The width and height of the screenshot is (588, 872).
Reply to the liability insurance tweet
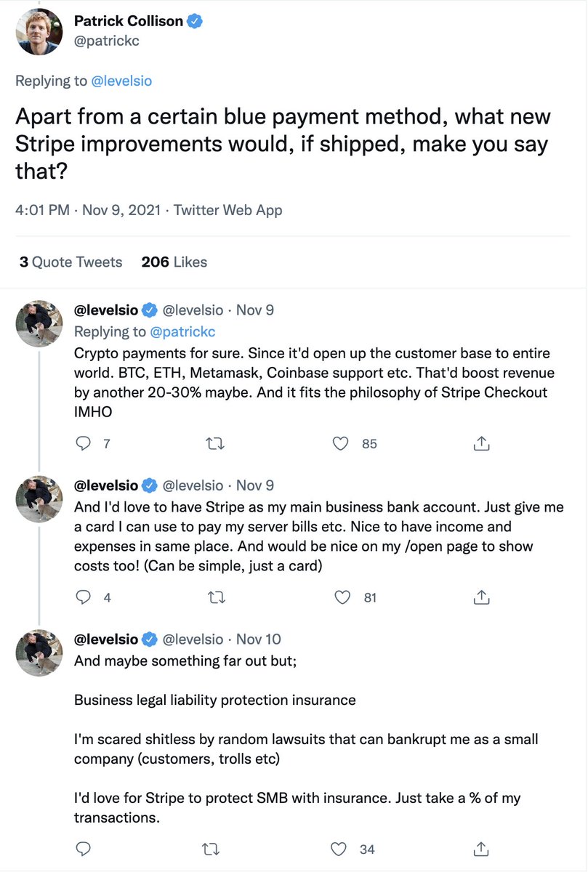click(84, 848)
